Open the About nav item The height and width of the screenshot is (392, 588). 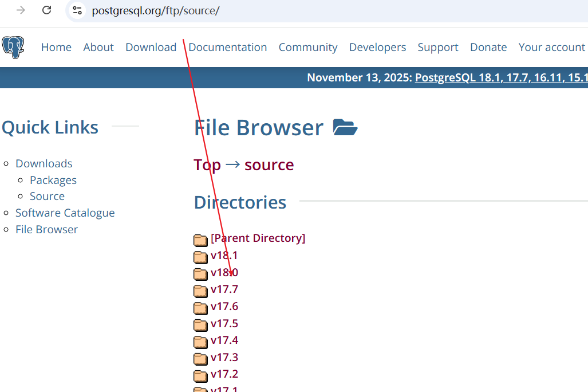tap(98, 48)
